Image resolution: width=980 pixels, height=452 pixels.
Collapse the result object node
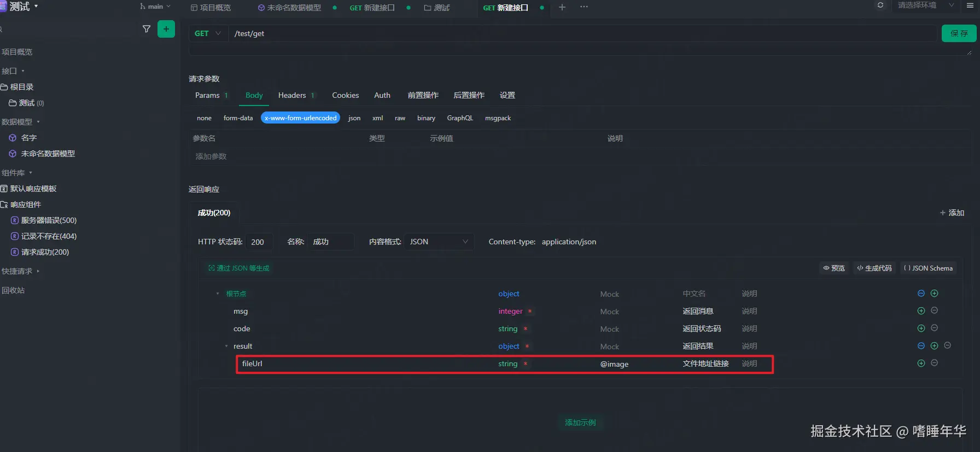(226, 346)
